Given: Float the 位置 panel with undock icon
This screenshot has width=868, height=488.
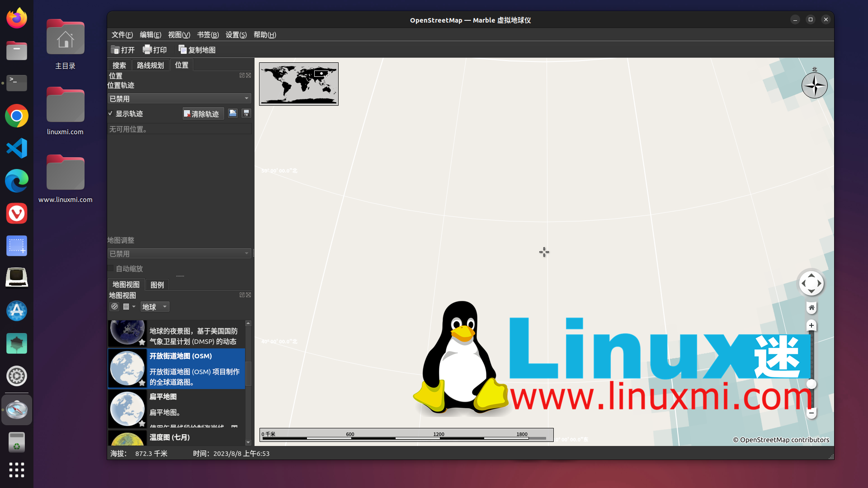Looking at the screenshot, I should click(x=242, y=75).
